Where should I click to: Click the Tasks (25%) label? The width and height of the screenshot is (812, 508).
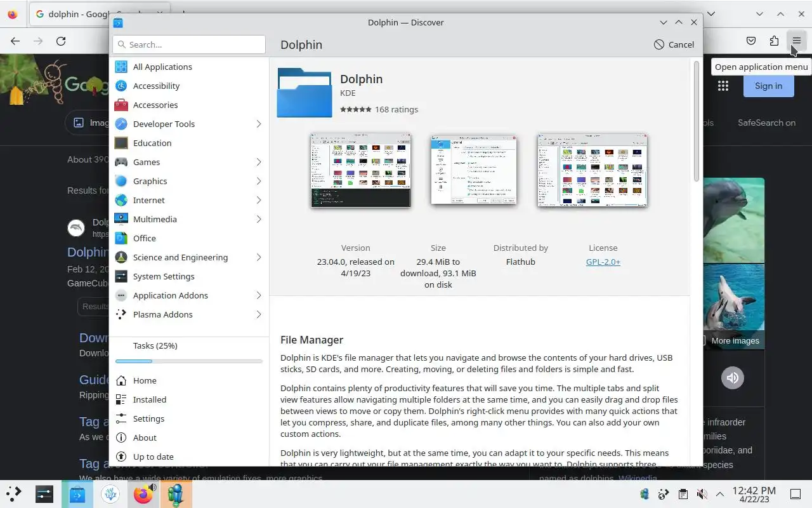(155, 345)
